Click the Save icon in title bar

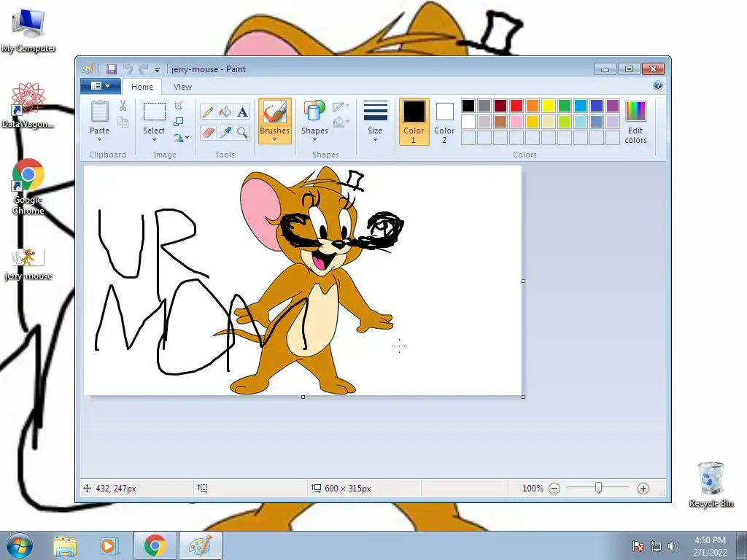112,69
